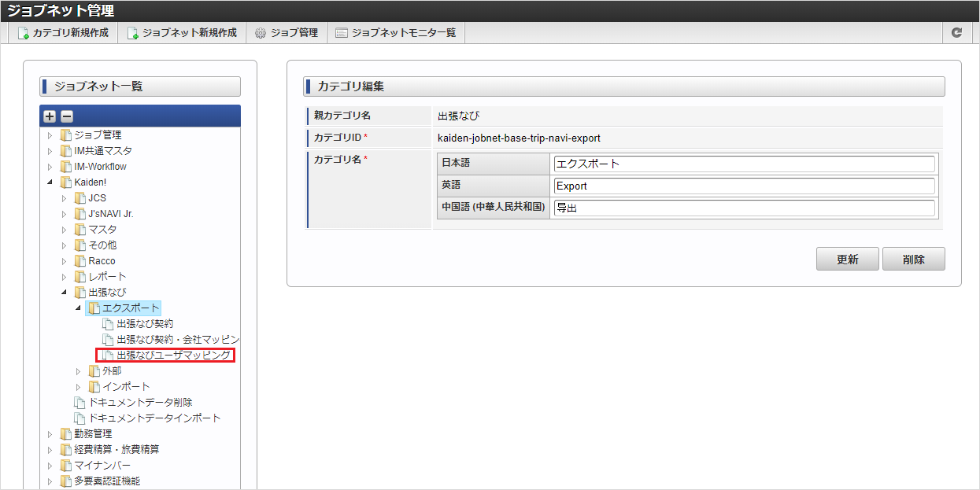The height and width of the screenshot is (490, 980).
Task: Focus the 英語 category name field
Action: click(745, 186)
